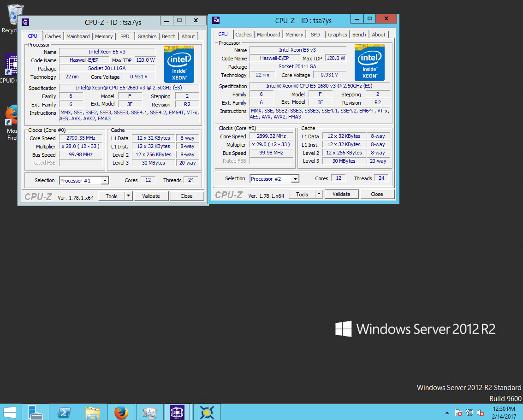Show About tab in left CPU-Z window
This screenshot has height=420, width=523.
(188, 36)
